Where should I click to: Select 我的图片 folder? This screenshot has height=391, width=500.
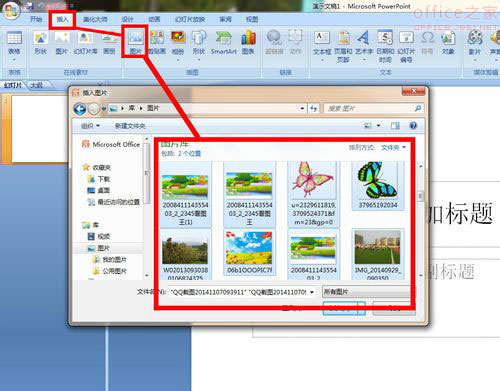tap(110, 259)
